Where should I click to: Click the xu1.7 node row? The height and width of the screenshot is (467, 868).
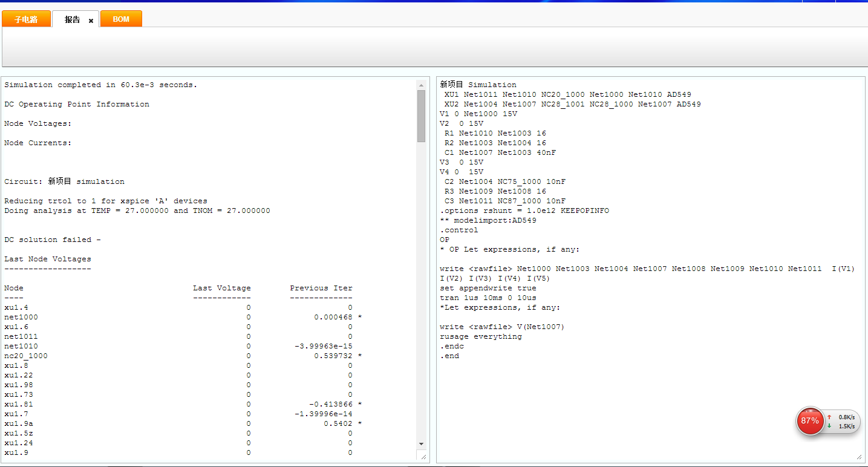178,414
